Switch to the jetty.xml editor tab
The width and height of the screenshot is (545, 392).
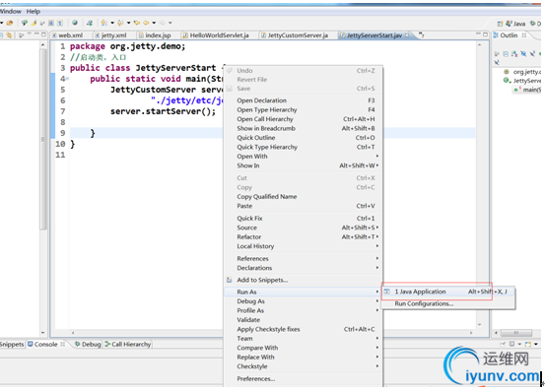[x=114, y=35]
